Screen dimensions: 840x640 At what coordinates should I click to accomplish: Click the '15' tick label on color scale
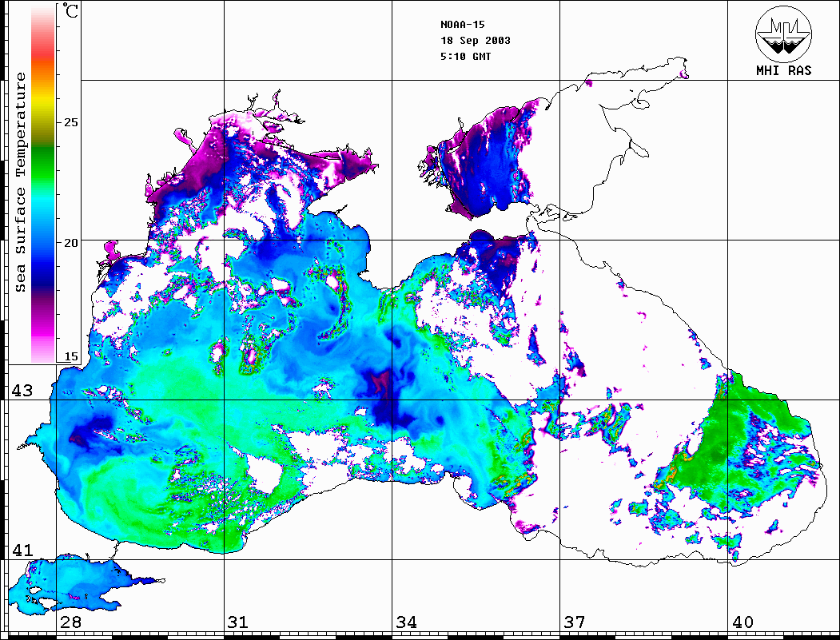(x=70, y=356)
